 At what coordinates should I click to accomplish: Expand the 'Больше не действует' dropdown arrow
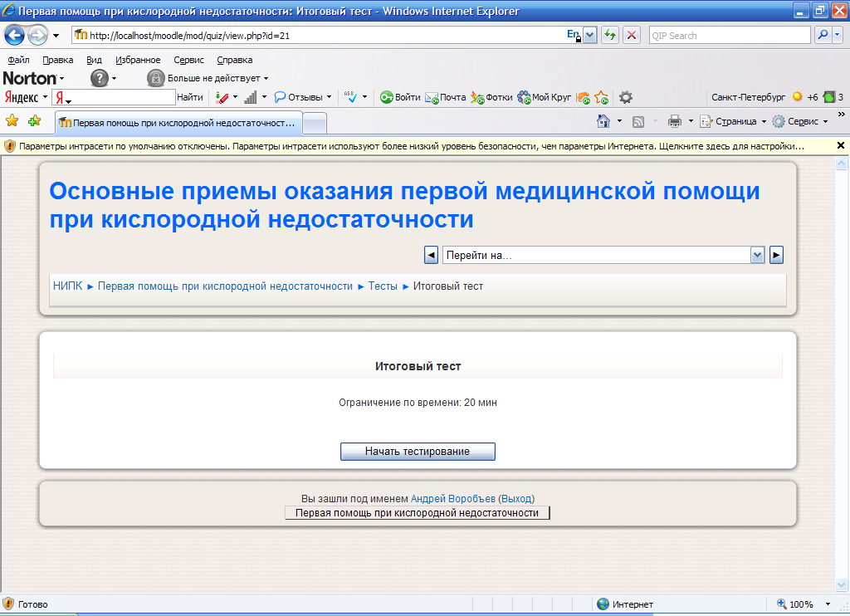coord(266,79)
